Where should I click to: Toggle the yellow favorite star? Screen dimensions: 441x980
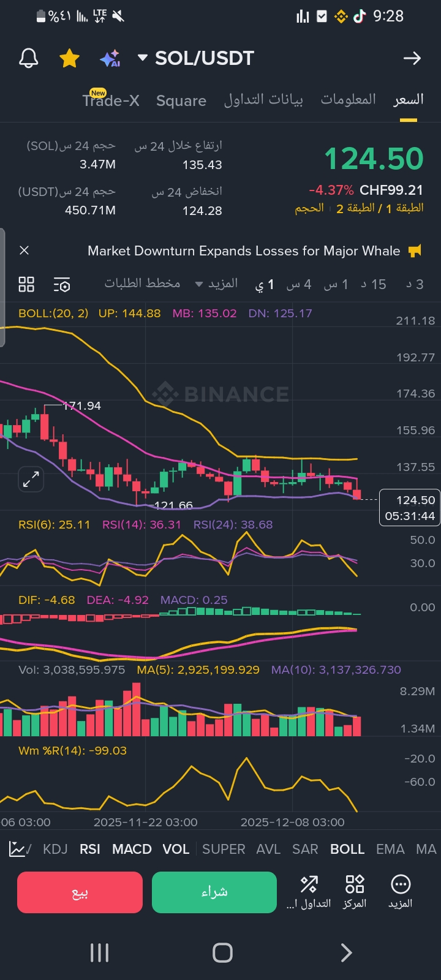tap(69, 58)
